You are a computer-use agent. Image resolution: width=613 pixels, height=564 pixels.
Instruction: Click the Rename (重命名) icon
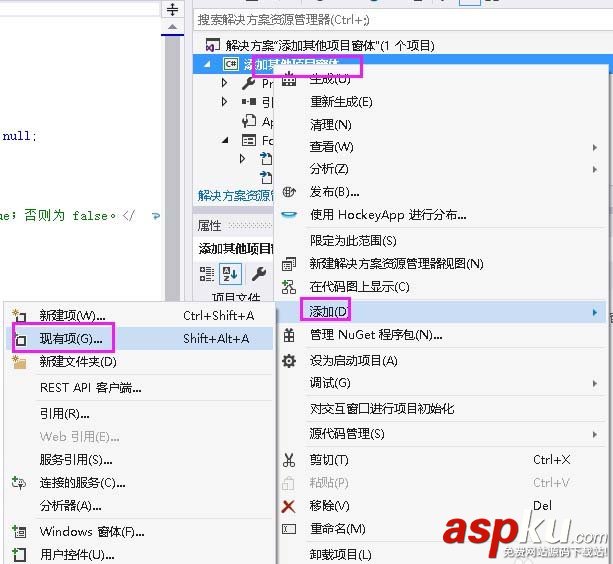289,529
